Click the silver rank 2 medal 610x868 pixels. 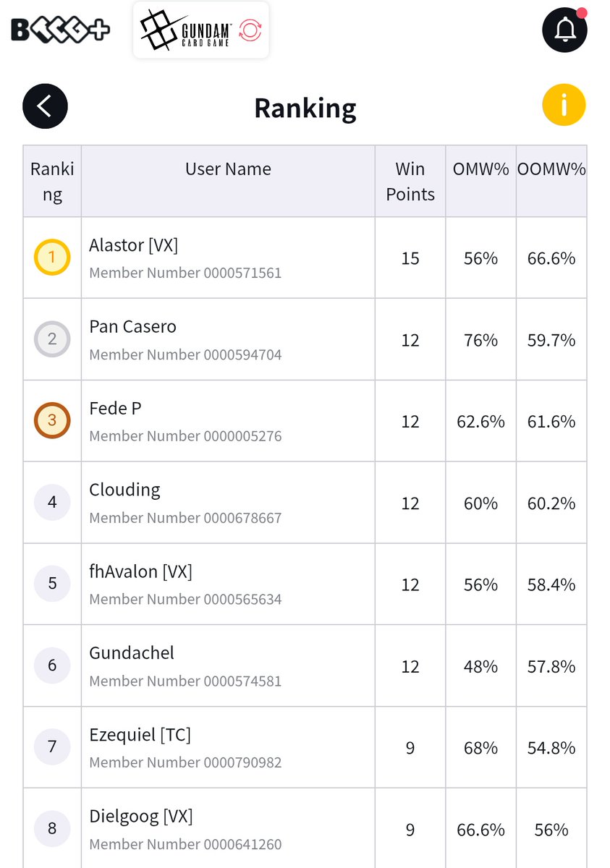pyautogui.click(x=52, y=339)
